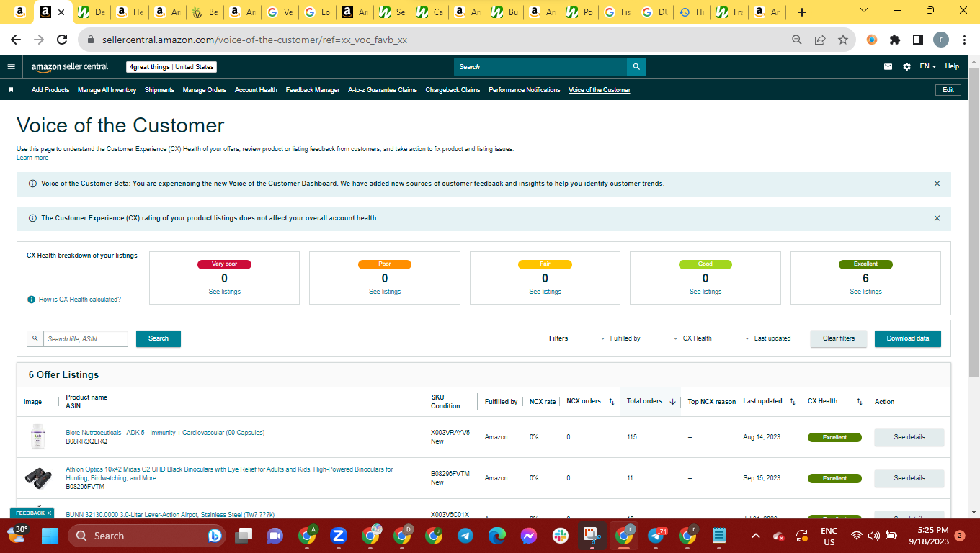Click the Amazon Seller Central logo
Image resolution: width=980 pixels, height=553 pixels.
70,67
